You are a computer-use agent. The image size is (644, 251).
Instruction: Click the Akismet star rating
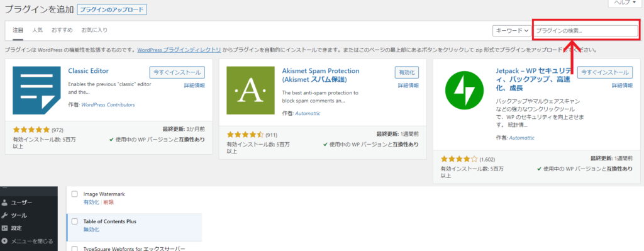245,135
